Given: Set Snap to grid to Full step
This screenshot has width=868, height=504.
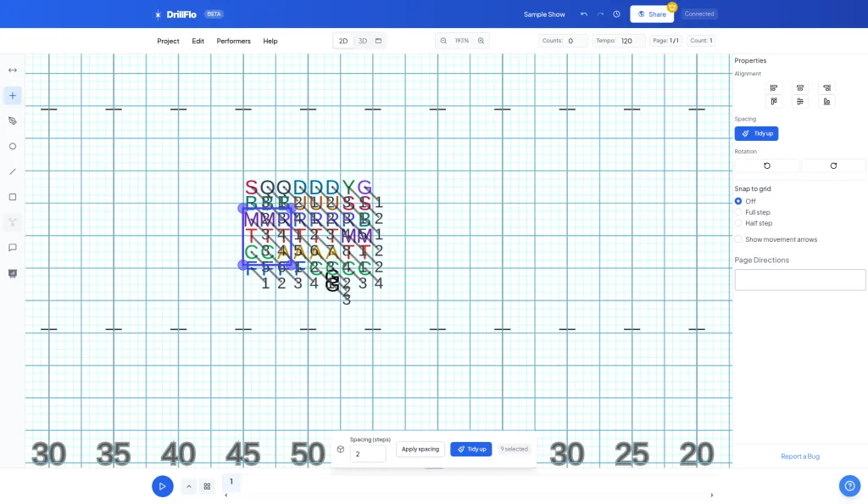Looking at the screenshot, I should (738, 212).
